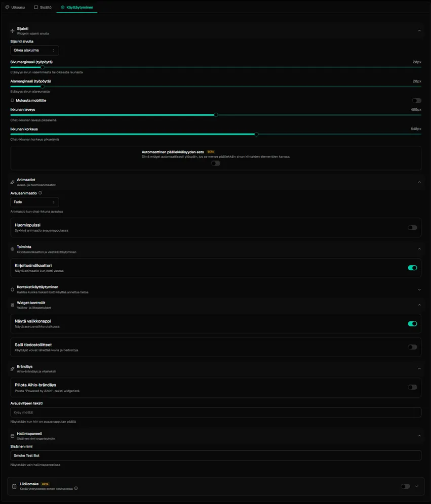
Task: Click the Ikkunan leveys slider handle
Action: [216, 115]
